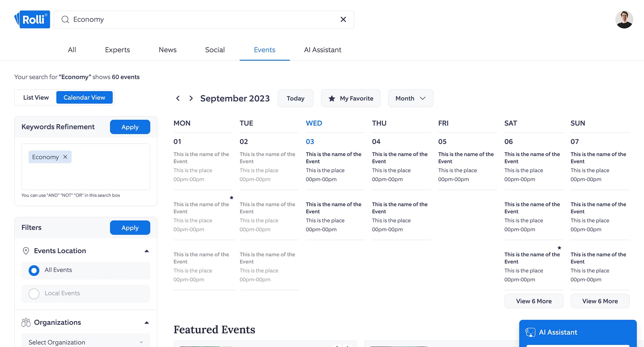Click the My Favorite button

click(351, 99)
